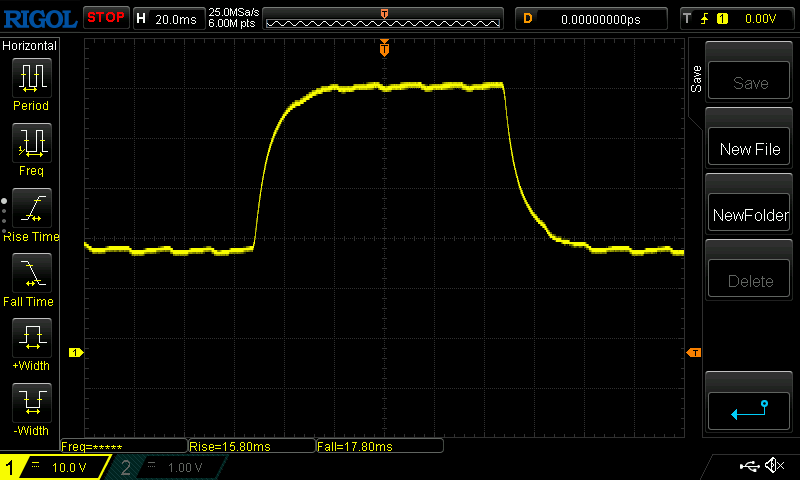This screenshot has height=480, width=800.
Task: Select the Fall Time measurement icon
Action: tap(32, 272)
